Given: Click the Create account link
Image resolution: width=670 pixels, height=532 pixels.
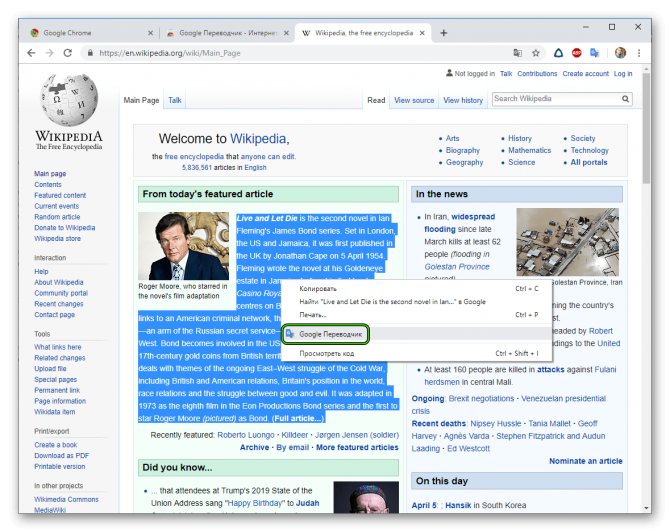Looking at the screenshot, I should tap(585, 73).
